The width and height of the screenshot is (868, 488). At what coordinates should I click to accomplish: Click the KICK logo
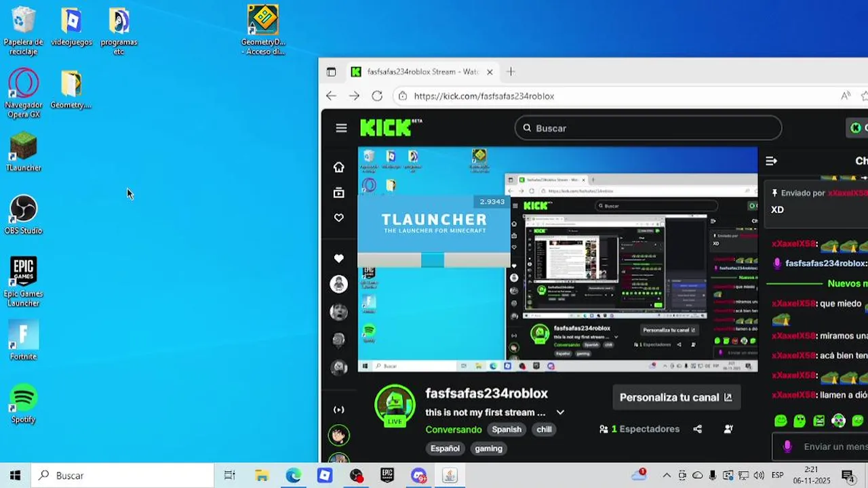[391, 127]
